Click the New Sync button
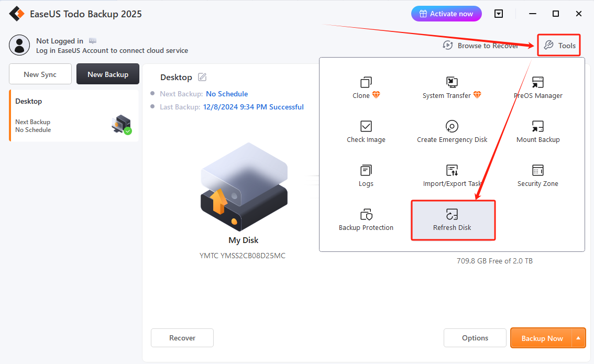Viewport: 594px width, 364px height. [x=40, y=74]
